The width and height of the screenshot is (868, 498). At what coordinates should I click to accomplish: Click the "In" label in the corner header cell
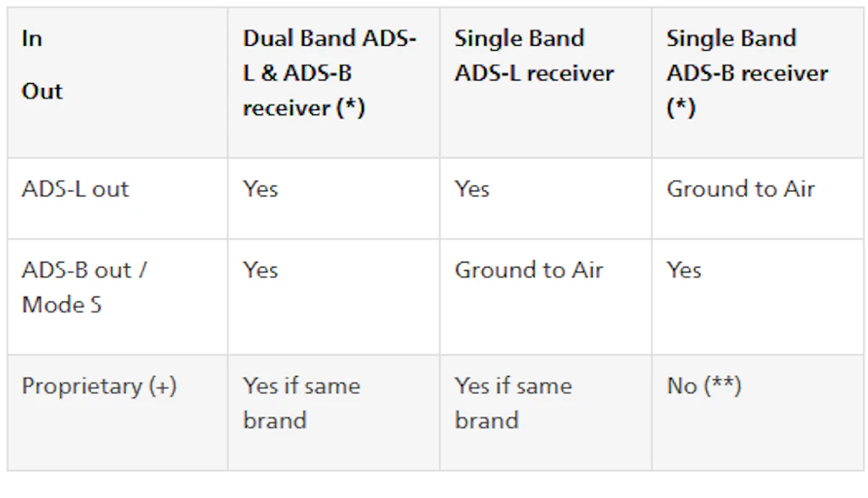click(x=32, y=39)
